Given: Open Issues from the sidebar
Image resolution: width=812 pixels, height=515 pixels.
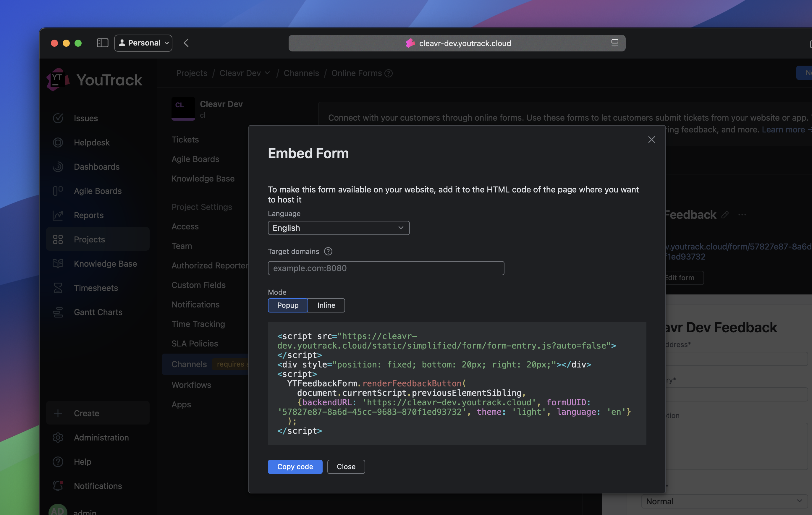Looking at the screenshot, I should click(86, 118).
